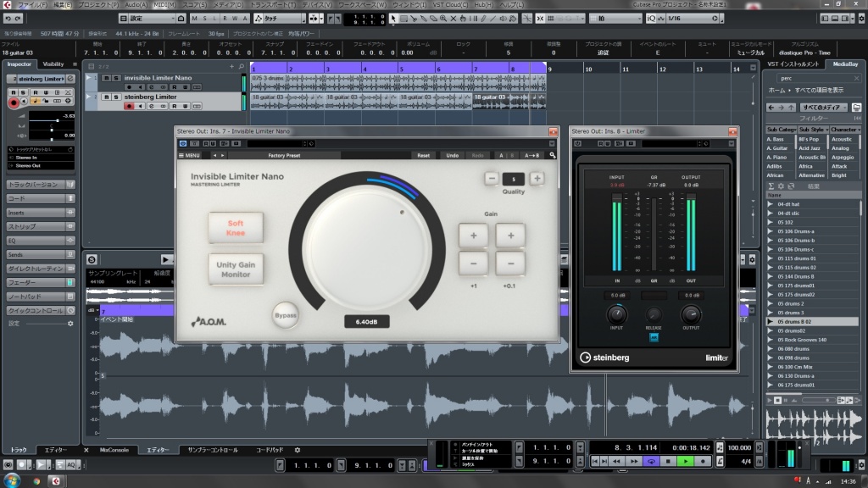Open track search magnifier in track list
The width and height of the screenshot is (868, 488).
(x=242, y=66)
